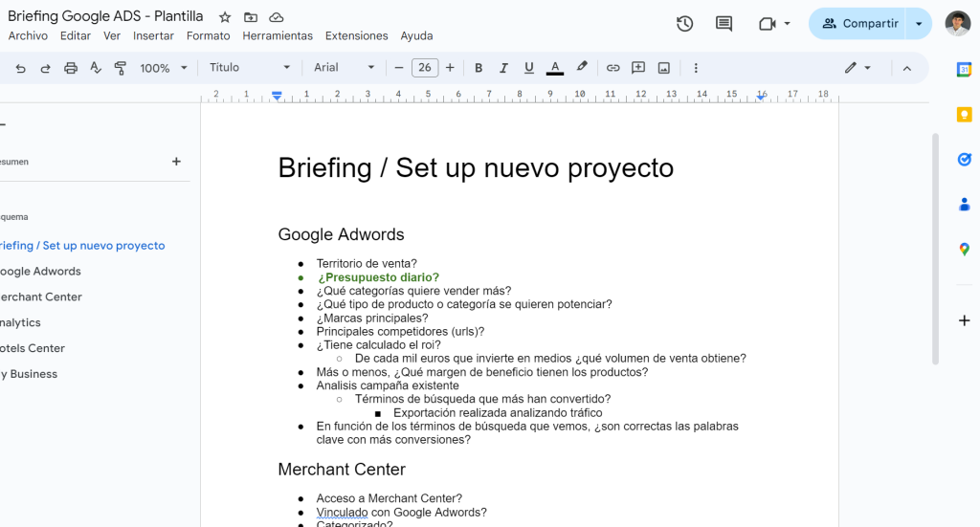
Task: Click the Compartir button
Action: pyautogui.click(x=859, y=24)
